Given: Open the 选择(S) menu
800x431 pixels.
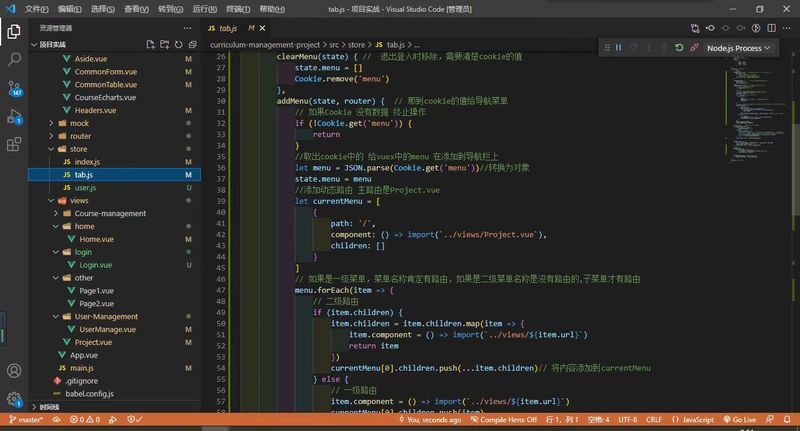Looking at the screenshot, I should 103,9.
